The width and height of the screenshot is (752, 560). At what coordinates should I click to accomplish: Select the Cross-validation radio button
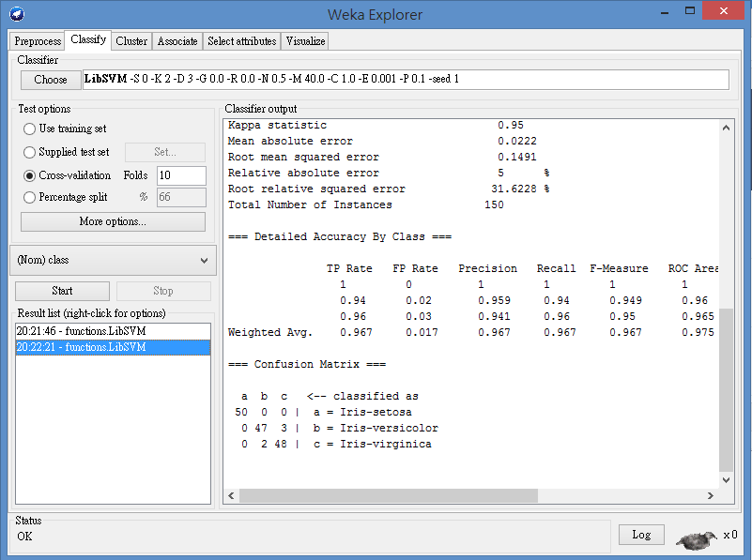tap(29, 175)
